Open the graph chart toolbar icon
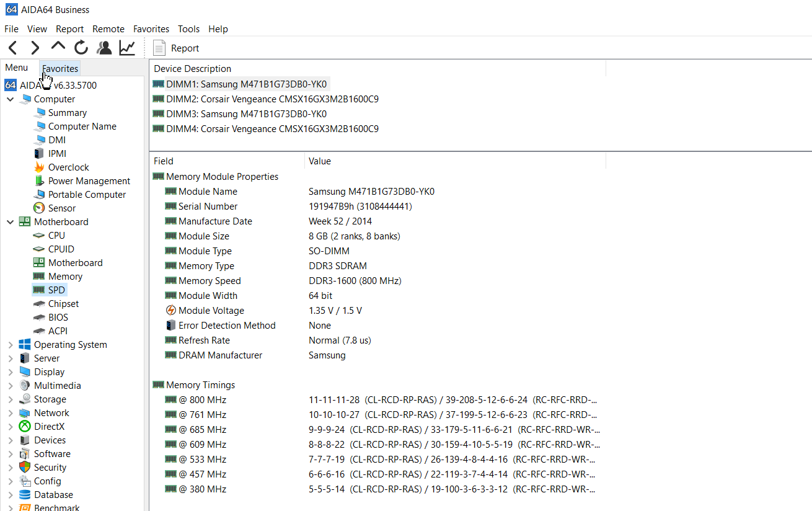812x511 pixels. [127, 48]
